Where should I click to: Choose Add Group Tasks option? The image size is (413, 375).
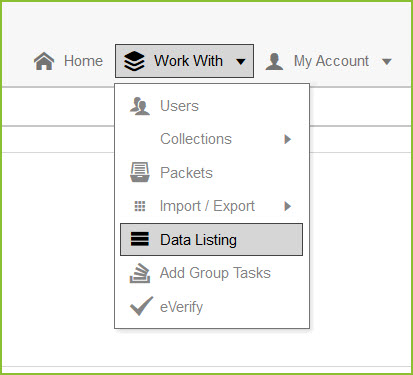(212, 273)
